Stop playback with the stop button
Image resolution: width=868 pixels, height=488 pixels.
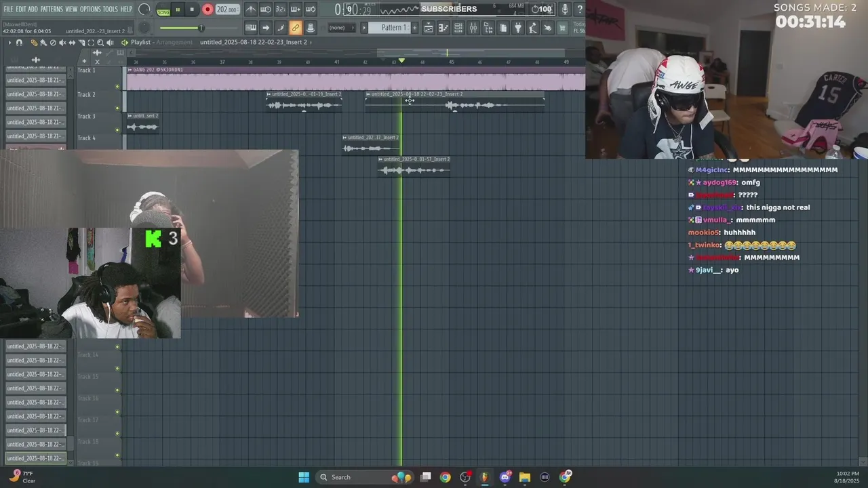click(x=192, y=9)
